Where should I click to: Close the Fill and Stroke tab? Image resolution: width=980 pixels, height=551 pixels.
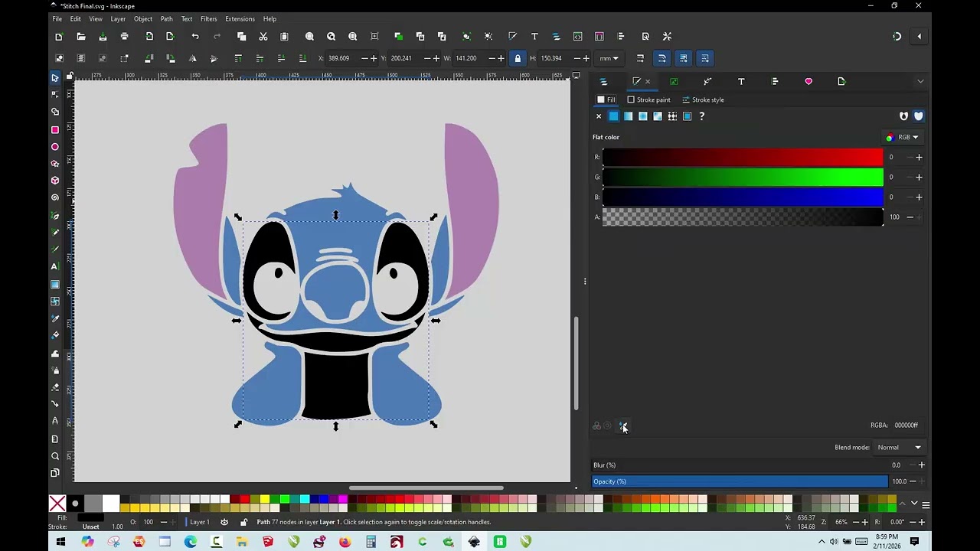[648, 81]
